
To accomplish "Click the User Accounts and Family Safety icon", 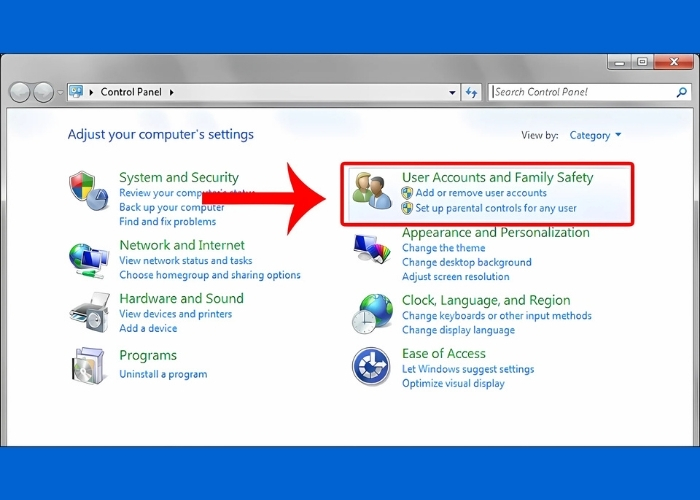I will click(x=372, y=190).
